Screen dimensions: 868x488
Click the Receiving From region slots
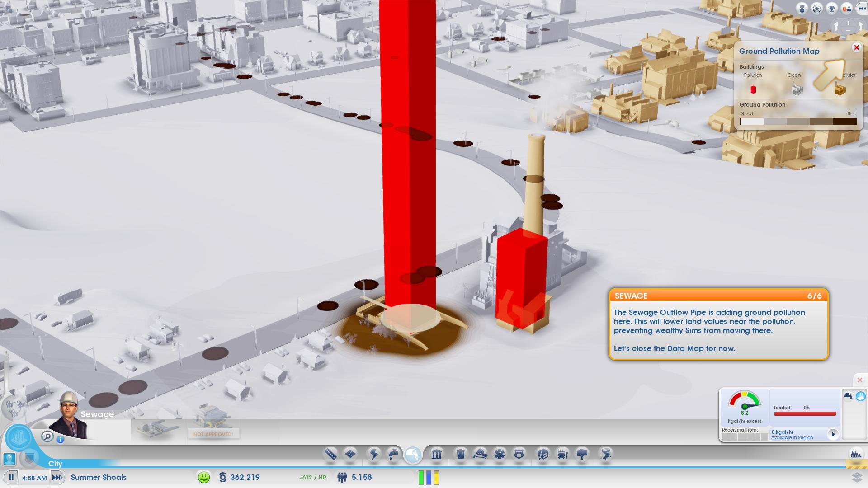pyautogui.click(x=745, y=437)
